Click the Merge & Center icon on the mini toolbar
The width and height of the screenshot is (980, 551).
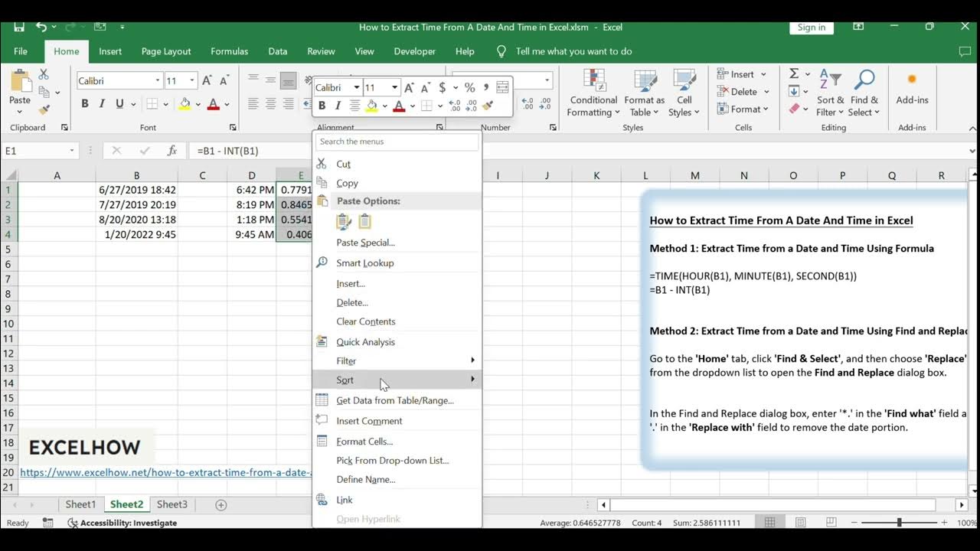(502, 87)
